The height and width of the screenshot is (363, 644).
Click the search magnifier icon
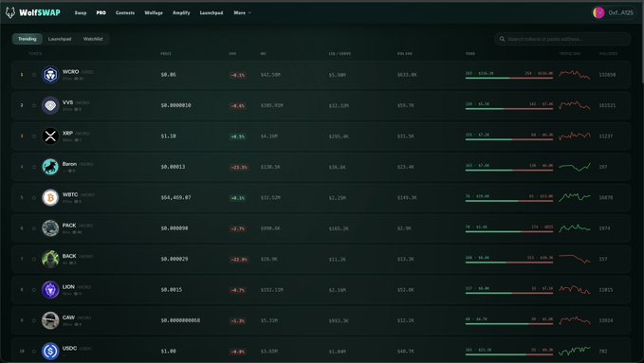[502, 39]
